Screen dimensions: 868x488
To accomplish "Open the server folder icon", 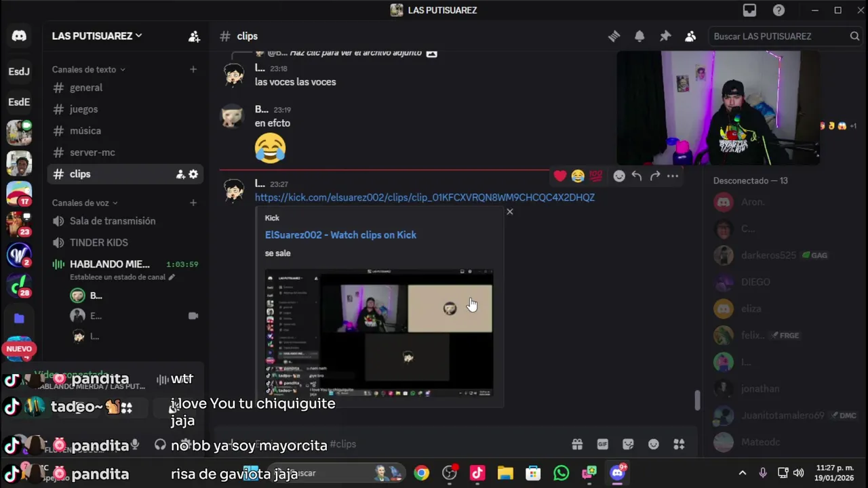I will tap(19, 318).
